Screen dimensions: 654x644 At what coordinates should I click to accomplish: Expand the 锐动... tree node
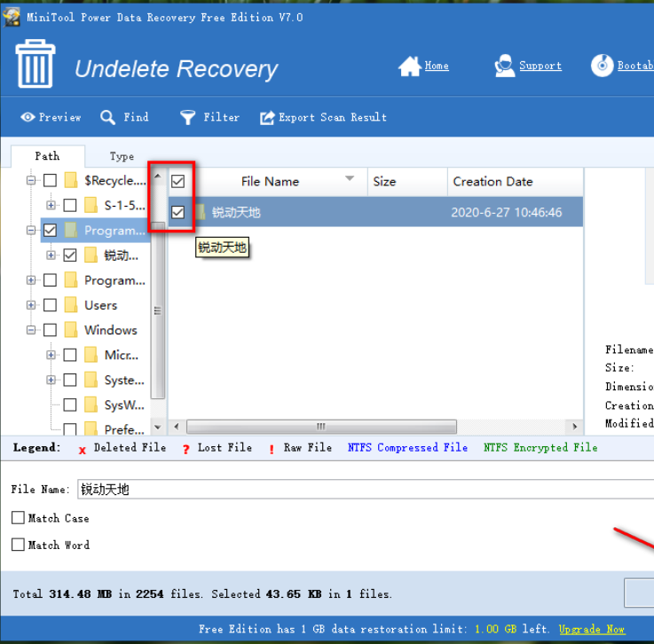51,255
